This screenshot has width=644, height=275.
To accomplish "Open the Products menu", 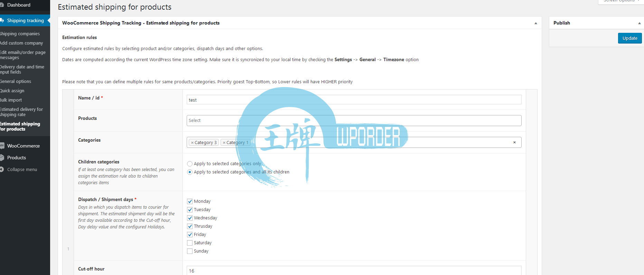I will (x=17, y=158).
